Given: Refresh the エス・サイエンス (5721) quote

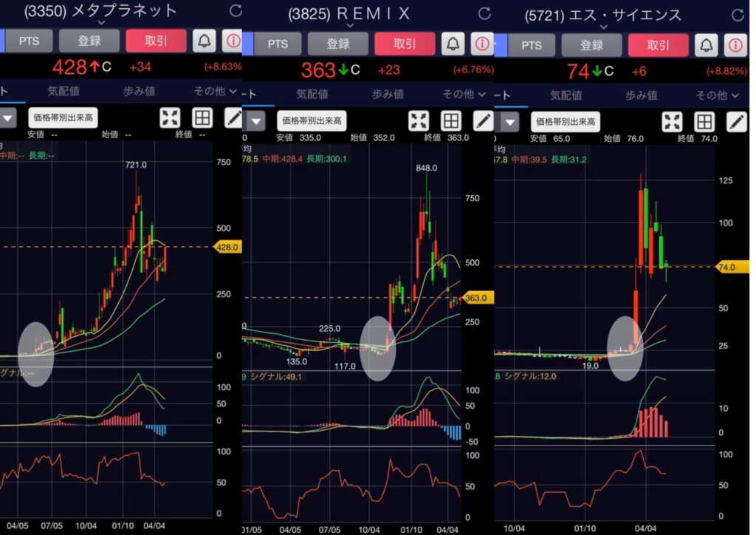Looking at the screenshot, I should click(x=738, y=15).
